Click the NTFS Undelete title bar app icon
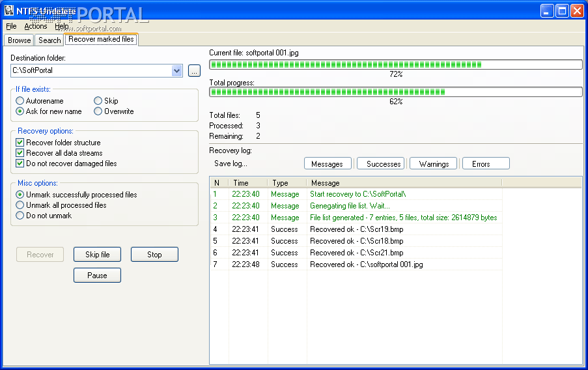This screenshot has height=370, width=588. pos(9,10)
